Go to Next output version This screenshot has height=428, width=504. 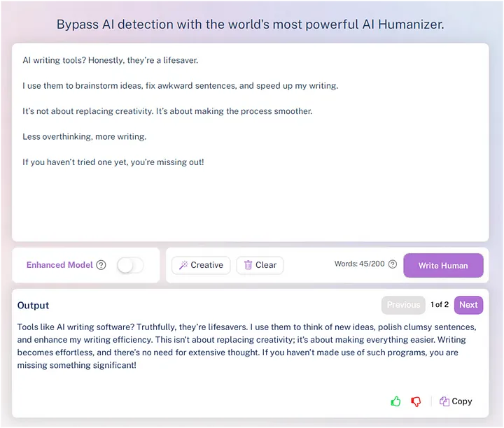coord(468,305)
